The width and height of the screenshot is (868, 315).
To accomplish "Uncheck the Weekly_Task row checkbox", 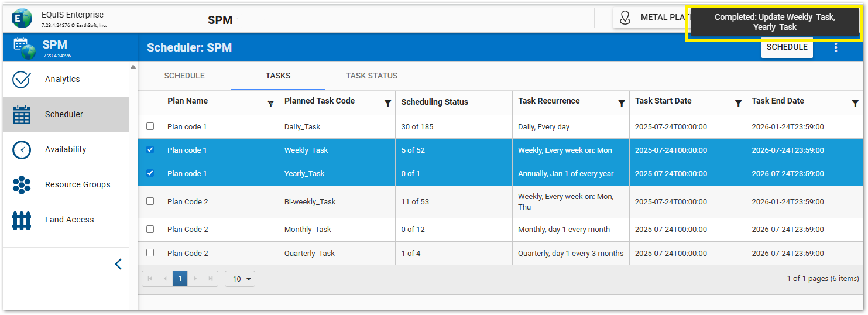I will tap(150, 150).
